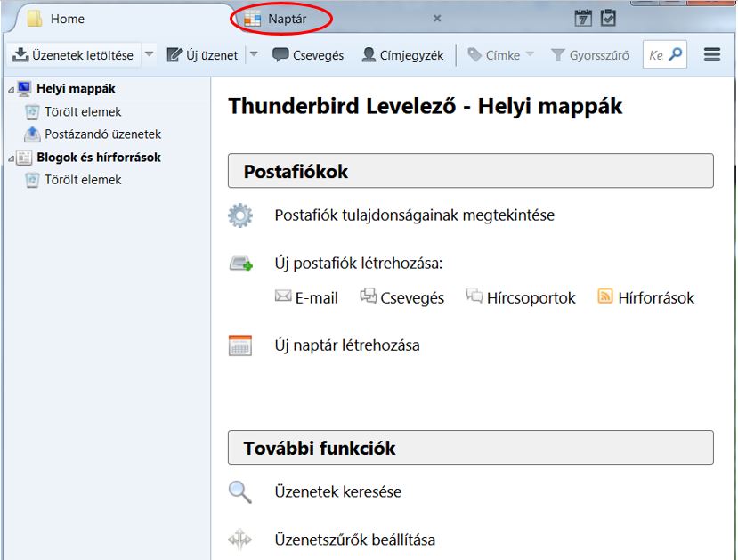The image size is (738, 560).
Task: Click into the search input field
Action: (657, 55)
